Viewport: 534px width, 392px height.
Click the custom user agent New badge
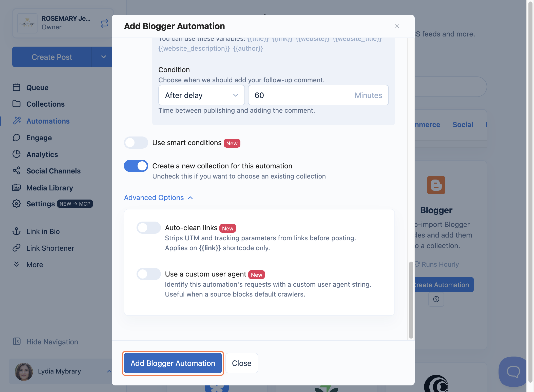point(257,275)
